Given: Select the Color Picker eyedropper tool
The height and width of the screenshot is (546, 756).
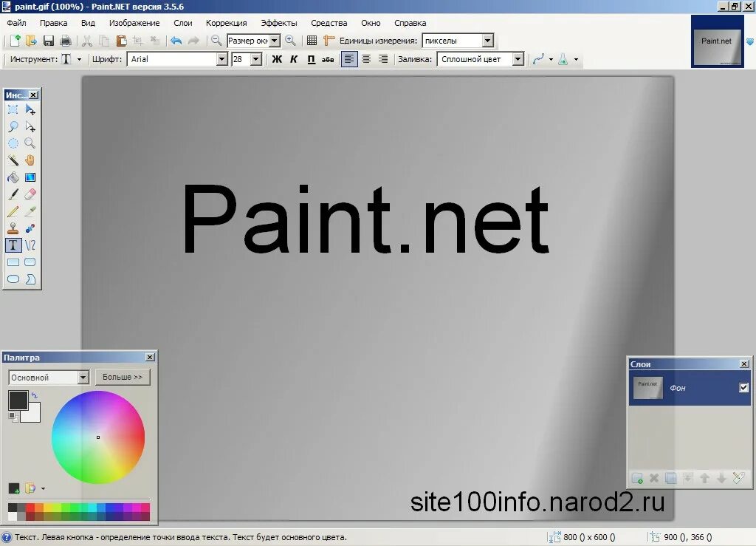Looking at the screenshot, I should 30,211.
